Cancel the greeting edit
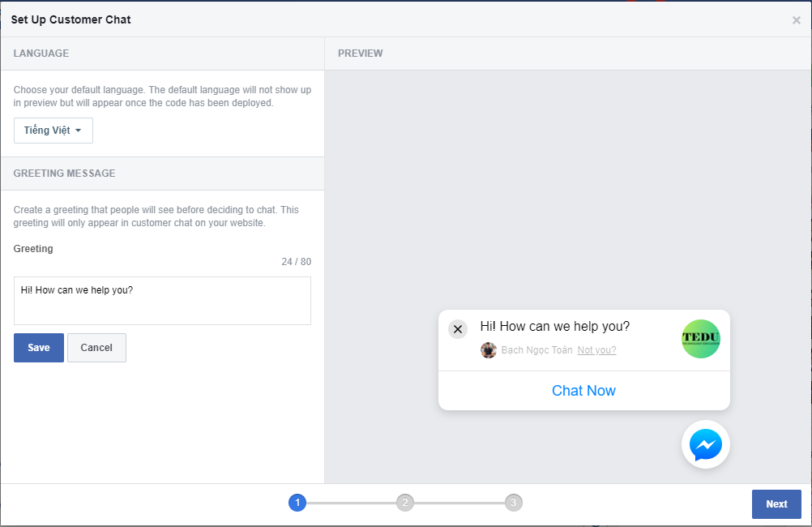Image resolution: width=812 pixels, height=527 pixels. coord(96,348)
